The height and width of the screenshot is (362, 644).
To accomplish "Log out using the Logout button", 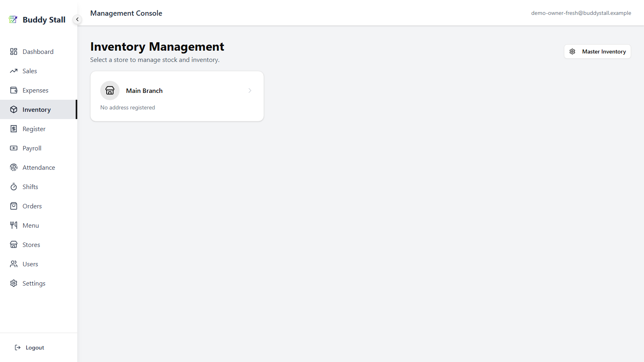I will pos(29,348).
